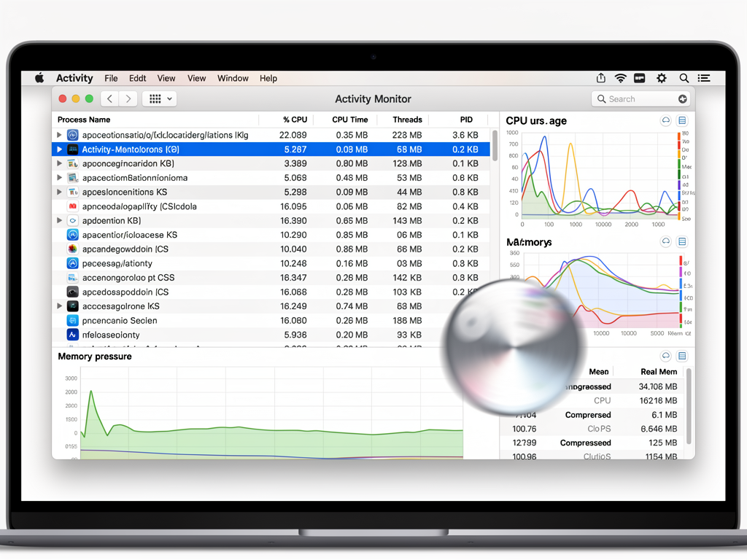The height and width of the screenshot is (560, 747).
Task: Sort by the % CPU column
Action: pos(295,120)
